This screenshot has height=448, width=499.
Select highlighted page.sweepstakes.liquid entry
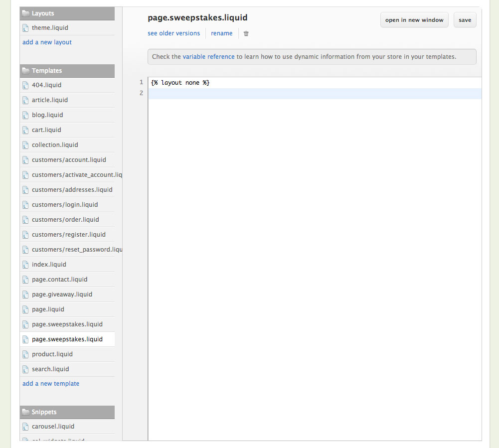coord(67,339)
